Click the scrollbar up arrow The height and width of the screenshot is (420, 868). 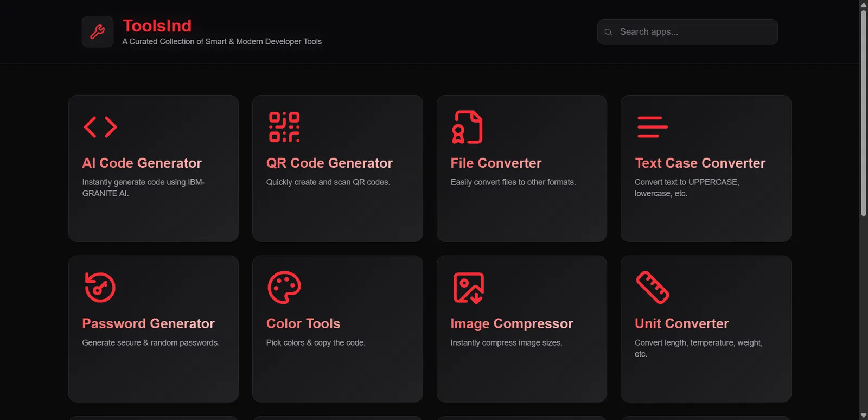(x=863, y=4)
